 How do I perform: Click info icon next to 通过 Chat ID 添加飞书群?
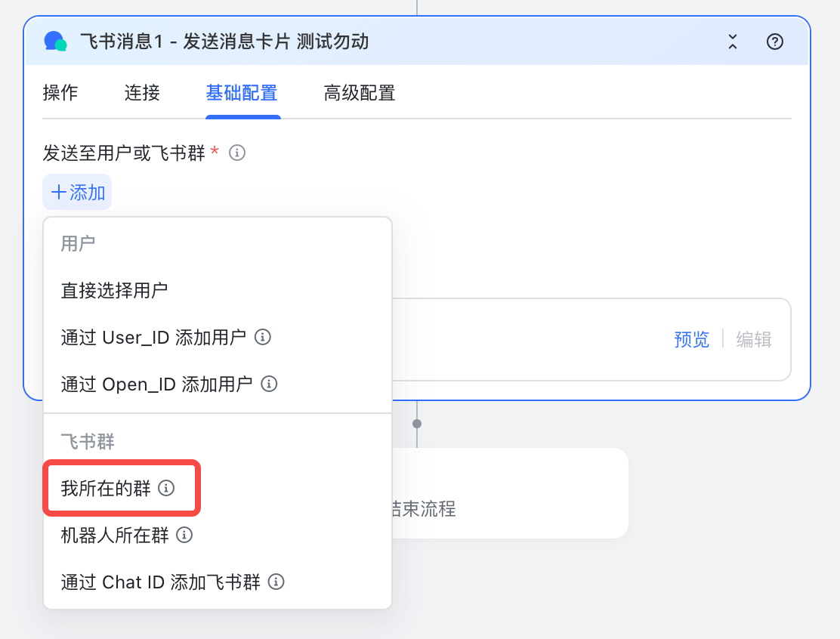[276, 581]
